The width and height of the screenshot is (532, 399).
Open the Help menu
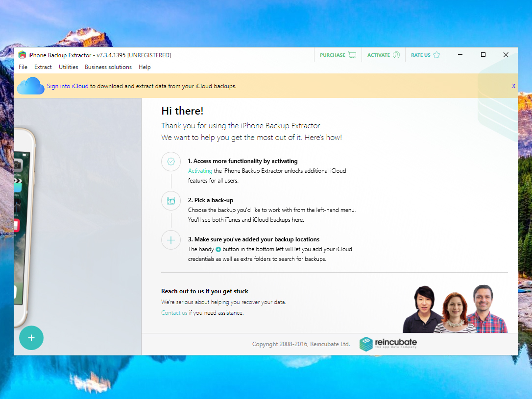[x=145, y=67]
